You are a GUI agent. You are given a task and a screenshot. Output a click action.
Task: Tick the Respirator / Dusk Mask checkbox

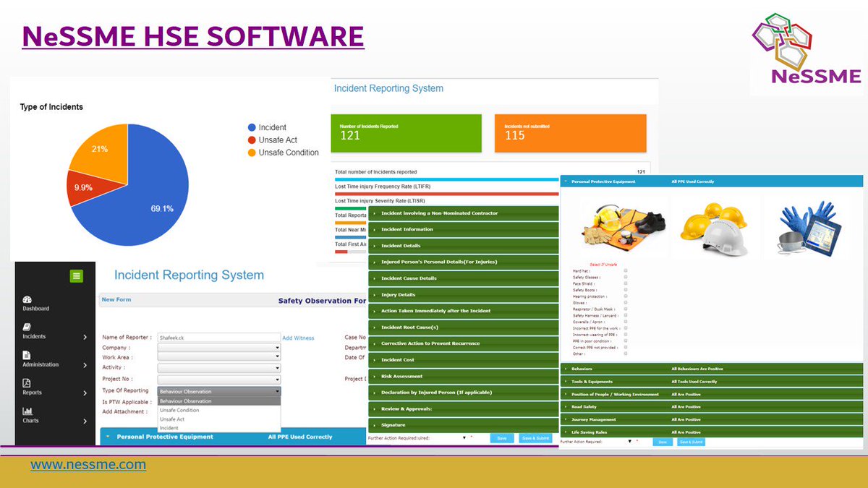pos(626,309)
